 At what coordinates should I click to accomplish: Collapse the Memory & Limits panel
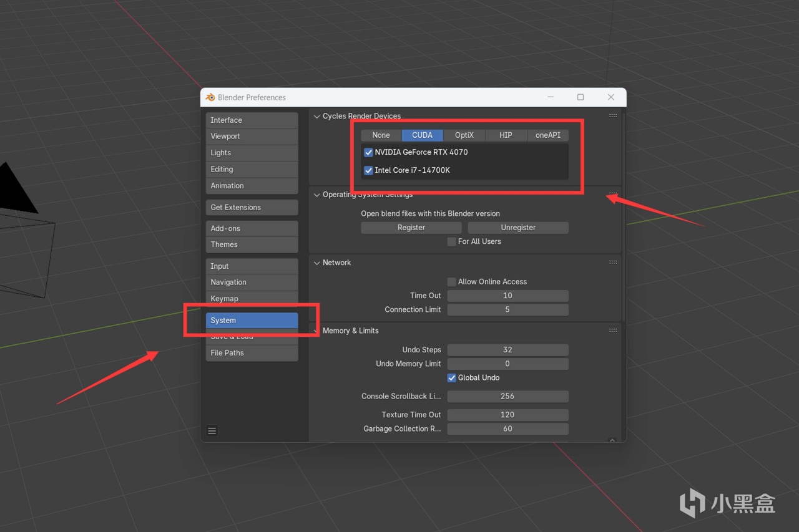pos(316,331)
